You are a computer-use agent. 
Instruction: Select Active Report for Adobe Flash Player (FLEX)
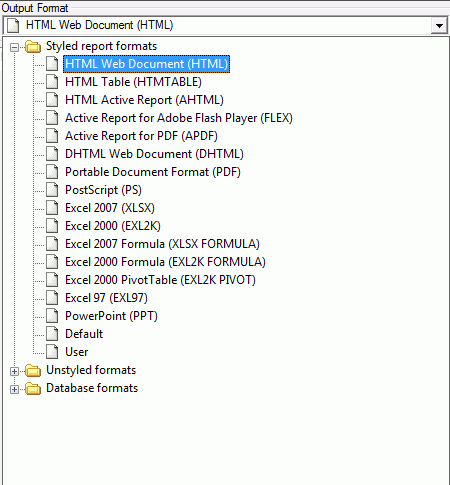click(x=179, y=118)
